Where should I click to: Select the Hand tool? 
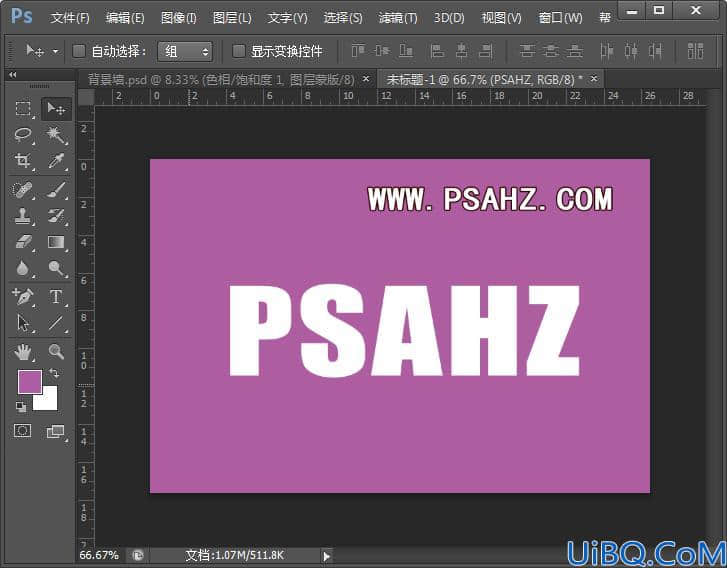pyautogui.click(x=23, y=352)
